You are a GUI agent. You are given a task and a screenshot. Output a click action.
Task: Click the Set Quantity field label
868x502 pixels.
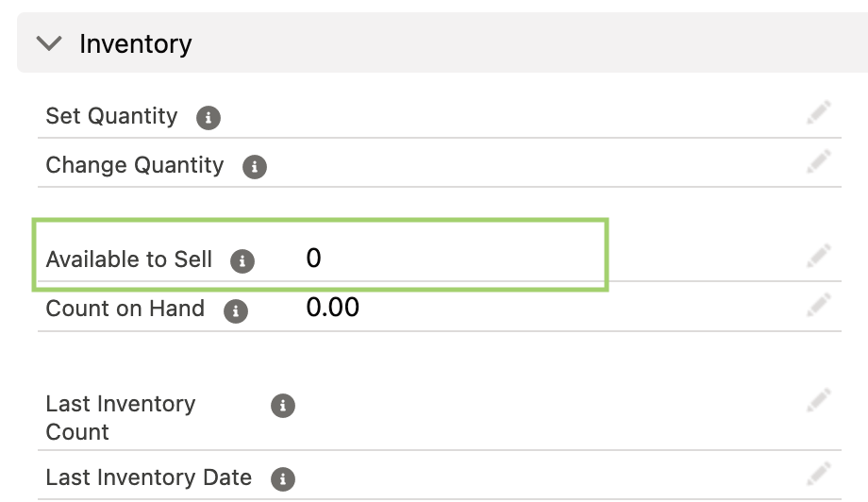coord(111,116)
